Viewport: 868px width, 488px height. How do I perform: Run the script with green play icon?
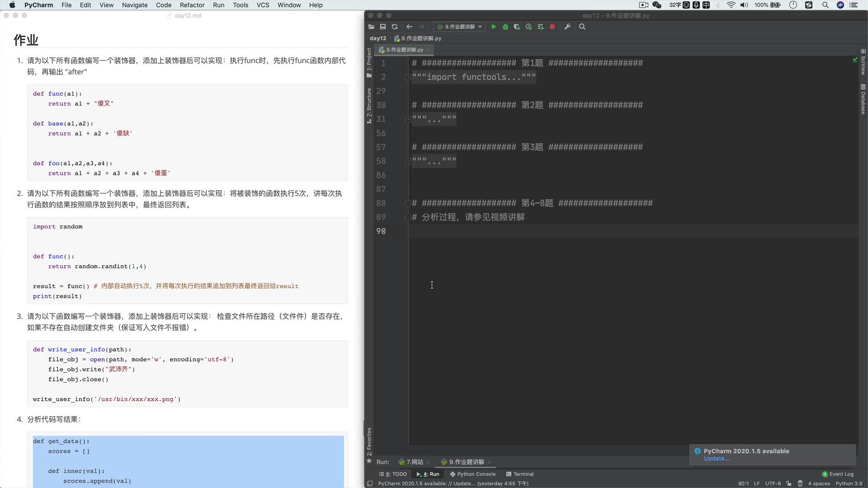[x=494, y=27]
